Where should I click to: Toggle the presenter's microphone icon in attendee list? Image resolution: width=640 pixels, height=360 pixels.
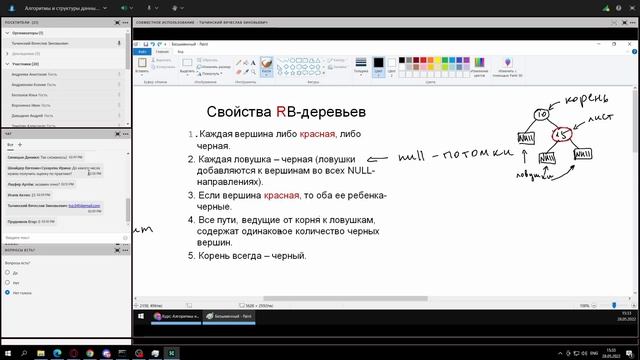119,43
